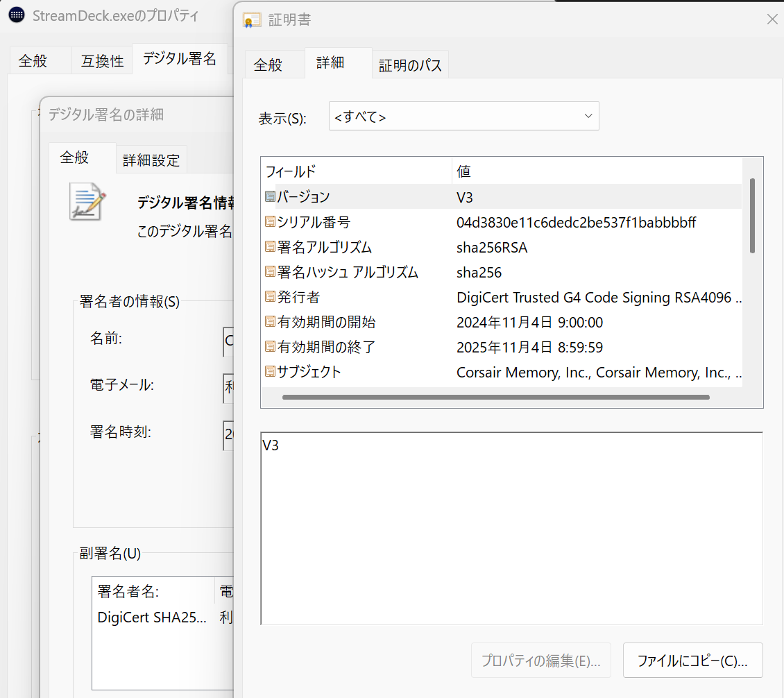784x698 pixels.
Task: Select the 発行者 field icon
Action: 270,296
